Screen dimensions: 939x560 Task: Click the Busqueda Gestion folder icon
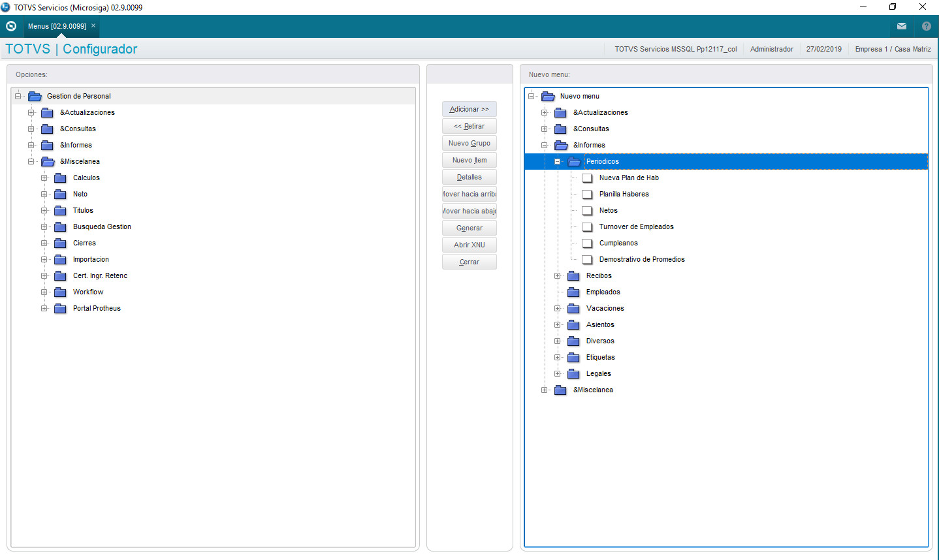(x=60, y=226)
